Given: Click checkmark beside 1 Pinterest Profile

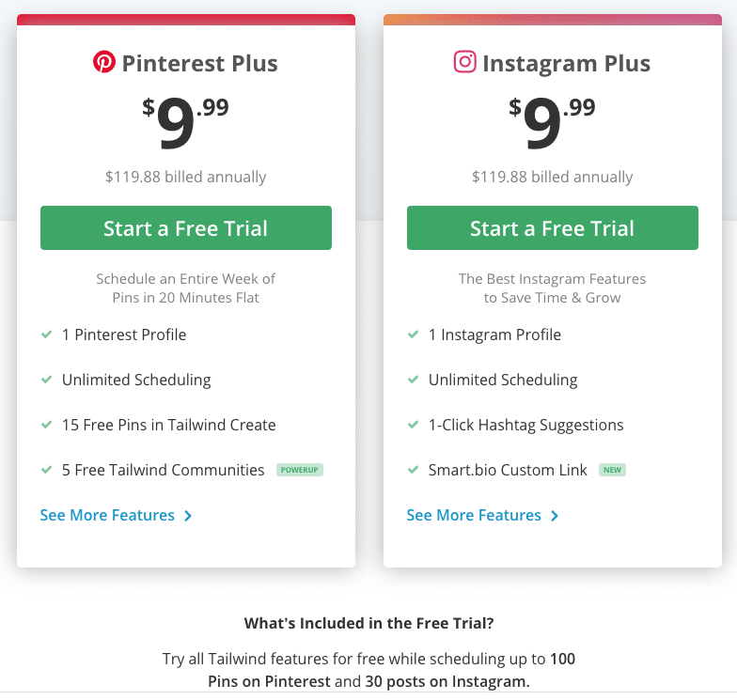Looking at the screenshot, I should click(47, 334).
